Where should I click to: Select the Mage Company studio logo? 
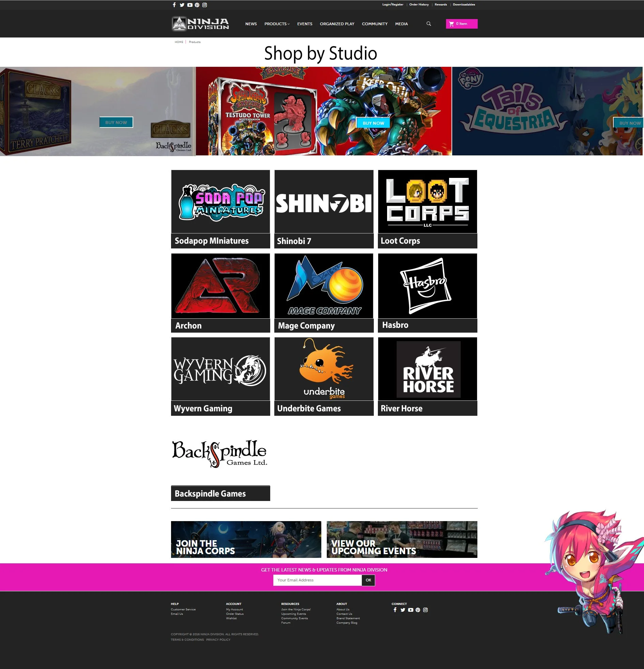click(324, 286)
